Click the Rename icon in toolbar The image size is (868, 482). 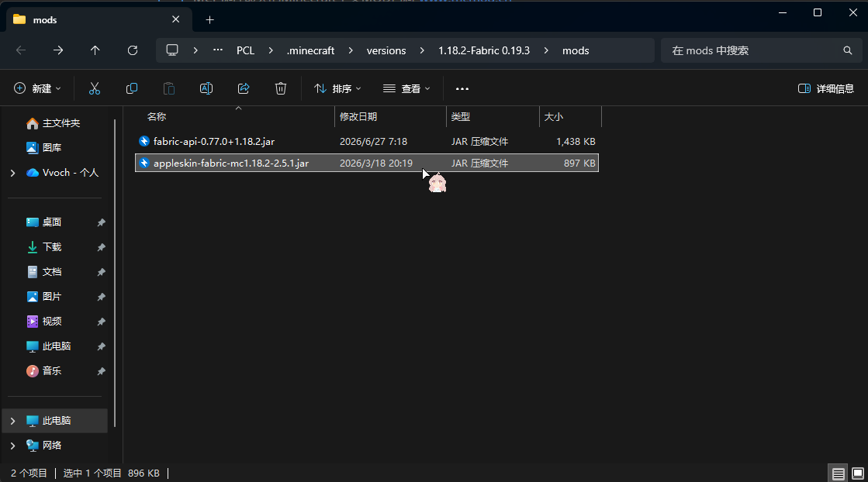click(206, 88)
